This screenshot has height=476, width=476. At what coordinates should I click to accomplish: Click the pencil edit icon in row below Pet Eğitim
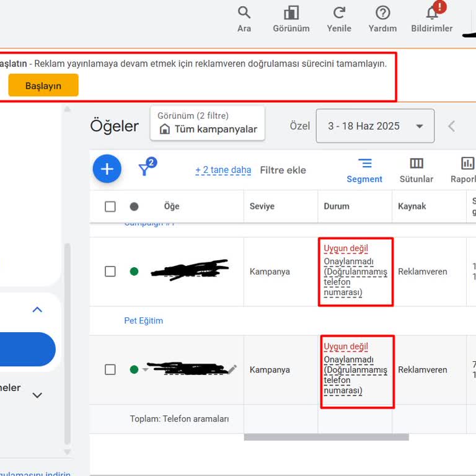232,369
